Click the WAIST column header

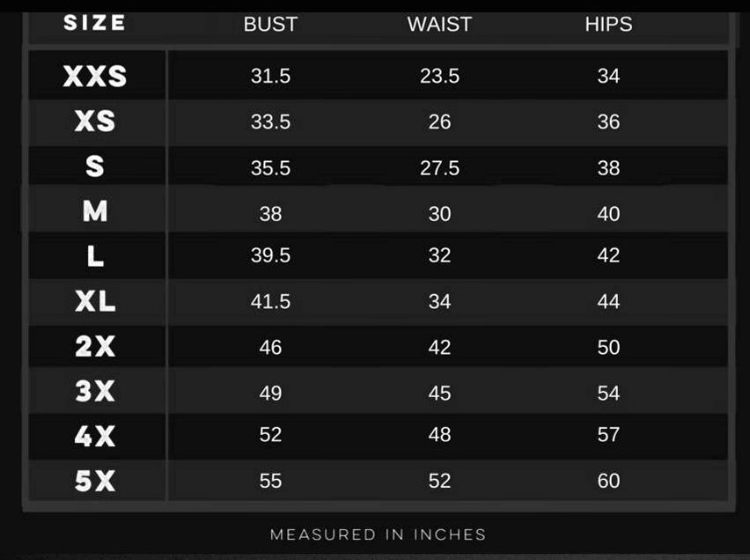(x=439, y=25)
